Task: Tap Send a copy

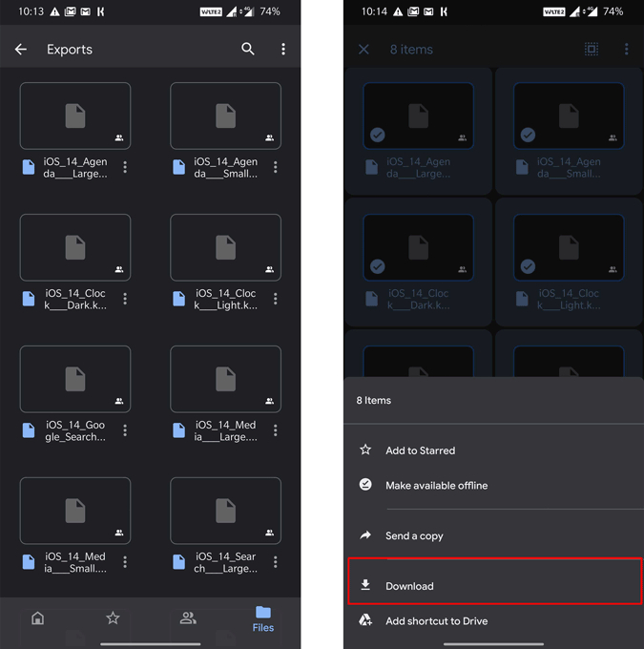Action: coord(414,536)
